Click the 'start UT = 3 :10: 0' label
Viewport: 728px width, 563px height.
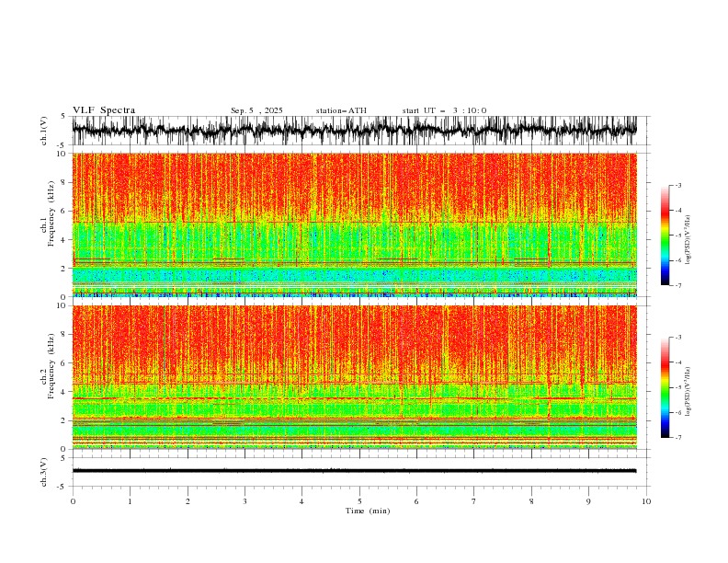tap(444, 110)
